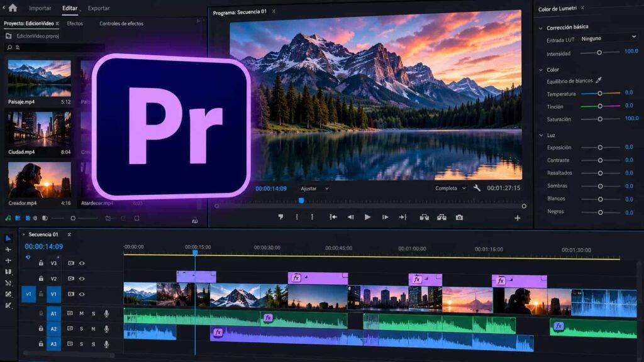This screenshot has height=362, width=644.
Task: Click the Extract button
Action: [442, 217]
